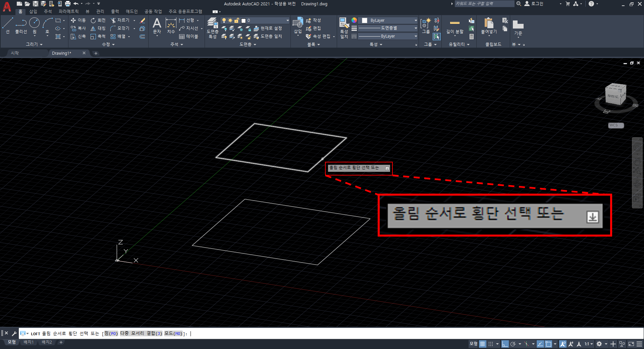Image resolution: width=644 pixels, height=349 pixels.
Task: Click the keyword search input field
Action: click(x=484, y=4)
